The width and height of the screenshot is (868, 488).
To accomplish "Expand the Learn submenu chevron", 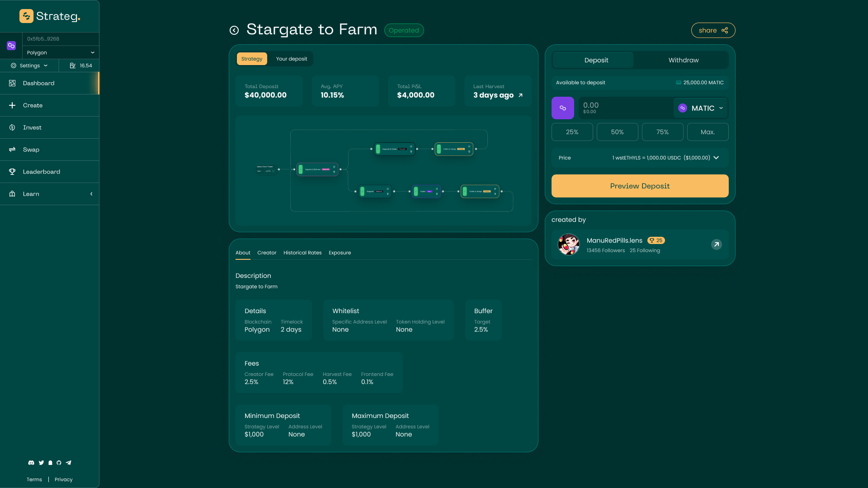I will click(x=91, y=194).
